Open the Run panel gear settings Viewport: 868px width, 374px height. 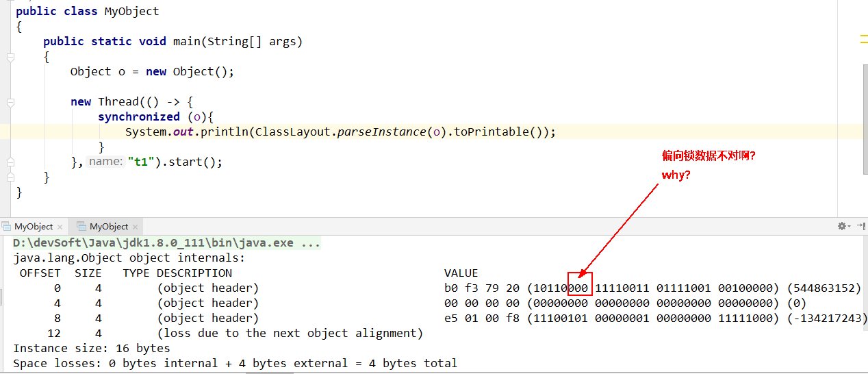point(841,226)
